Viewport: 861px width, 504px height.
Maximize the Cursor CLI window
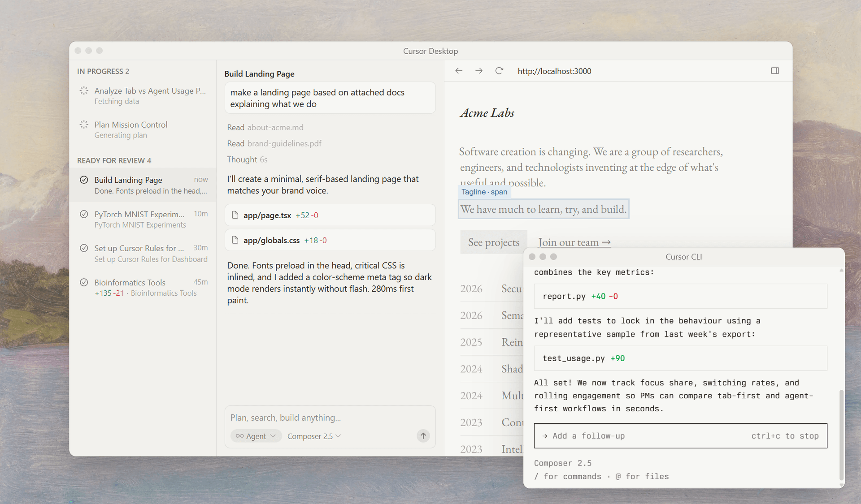pos(554,257)
